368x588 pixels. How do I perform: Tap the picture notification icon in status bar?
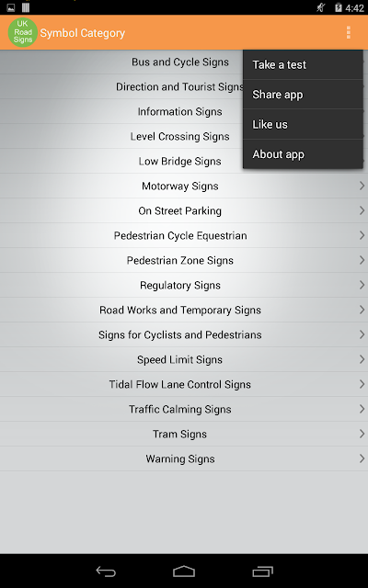coord(11,7)
